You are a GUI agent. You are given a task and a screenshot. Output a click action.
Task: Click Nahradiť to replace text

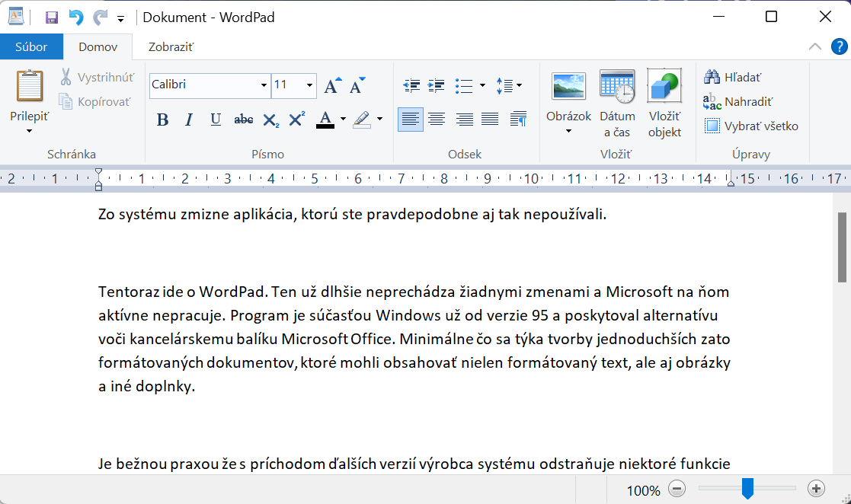click(737, 101)
